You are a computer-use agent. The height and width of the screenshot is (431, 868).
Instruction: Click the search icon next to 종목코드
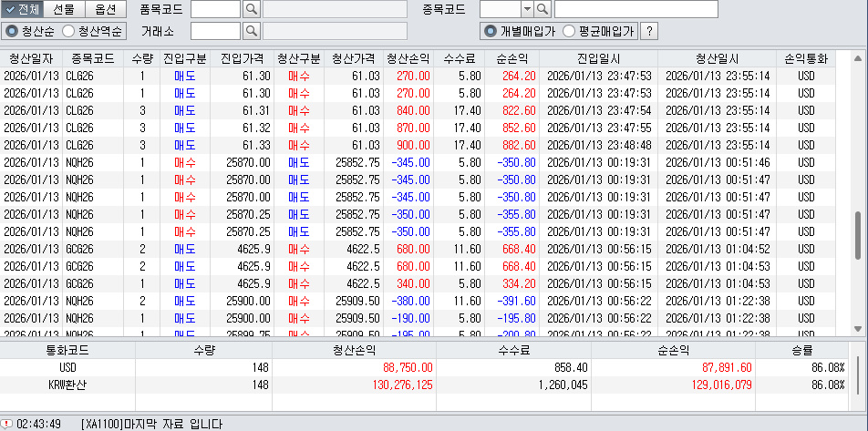tap(542, 10)
